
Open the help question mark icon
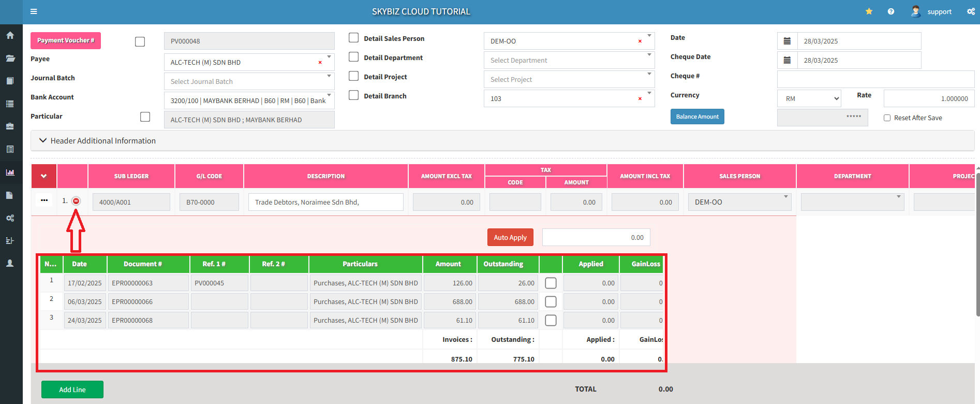point(890,11)
